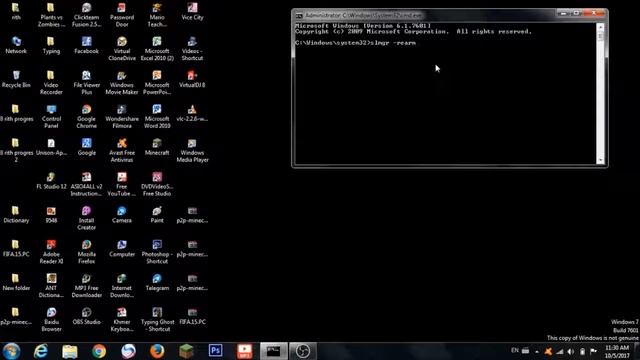
Task: Click the Command Prompt scrollbar down arrow
Action: click(600, 160)
